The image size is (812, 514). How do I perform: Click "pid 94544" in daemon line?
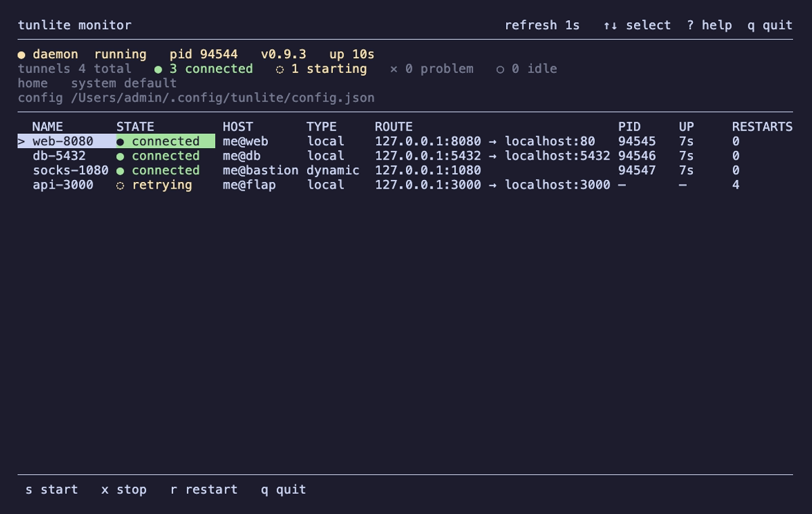[204, 55]
